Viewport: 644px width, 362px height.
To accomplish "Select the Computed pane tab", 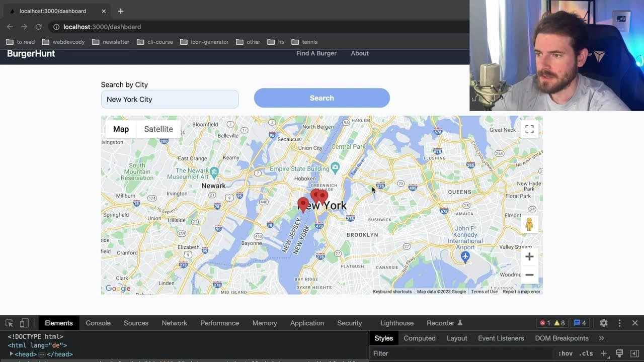I will click(x=420, y=338).
